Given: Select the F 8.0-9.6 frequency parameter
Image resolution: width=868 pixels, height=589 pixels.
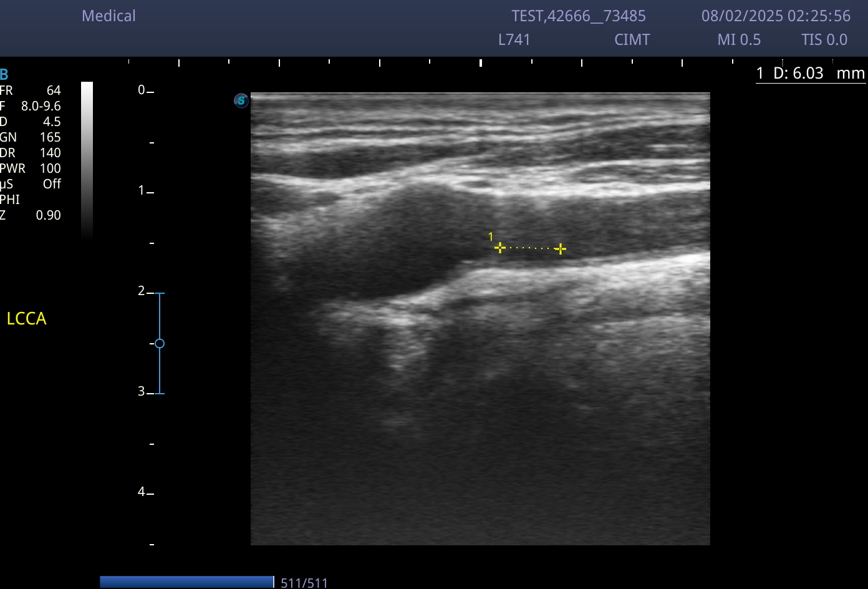Looking at the screenshot, I should 31,106.
